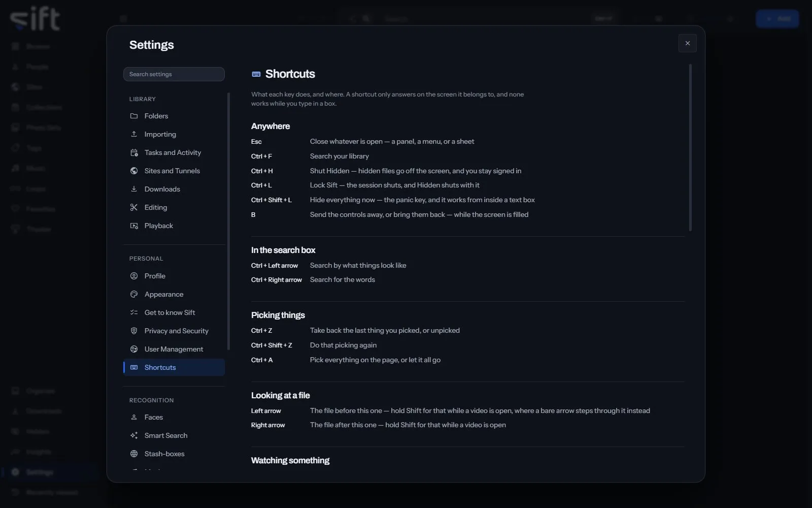Click the Get to know Sift checklist icon
Viewport: 812px width, 508px height.
[x=134, y=312]
